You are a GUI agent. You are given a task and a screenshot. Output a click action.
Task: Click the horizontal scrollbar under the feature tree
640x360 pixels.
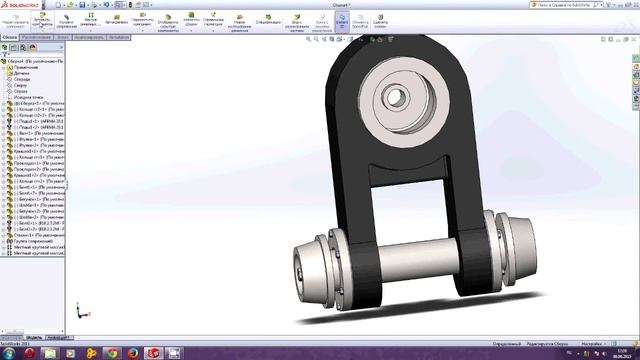tap(32, 332)
